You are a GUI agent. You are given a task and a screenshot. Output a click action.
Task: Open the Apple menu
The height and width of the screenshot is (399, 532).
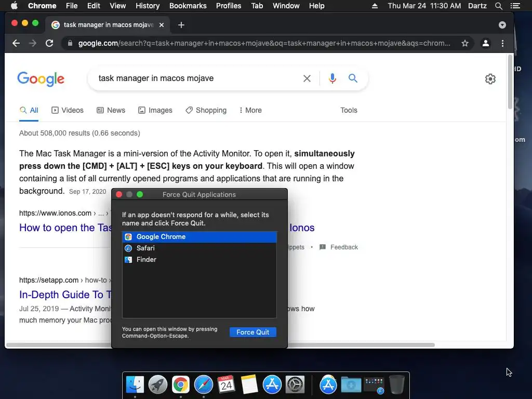[x=14, y=6]
